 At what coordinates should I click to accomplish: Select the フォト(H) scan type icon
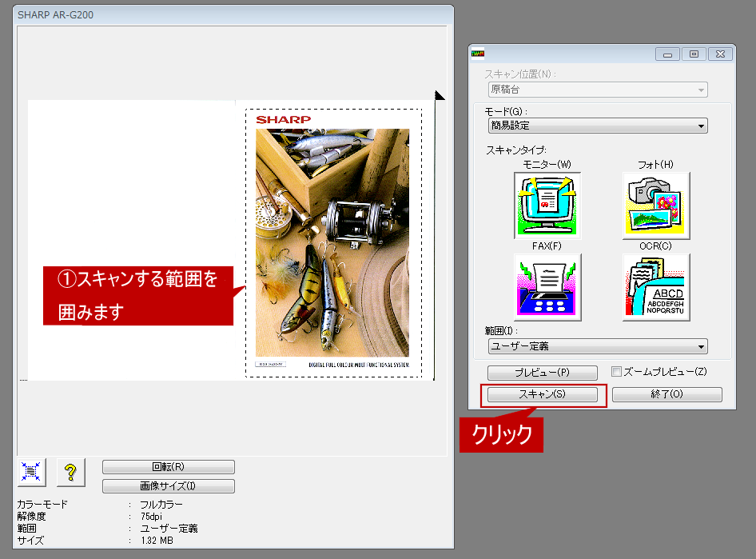click(x=656, y=206)
